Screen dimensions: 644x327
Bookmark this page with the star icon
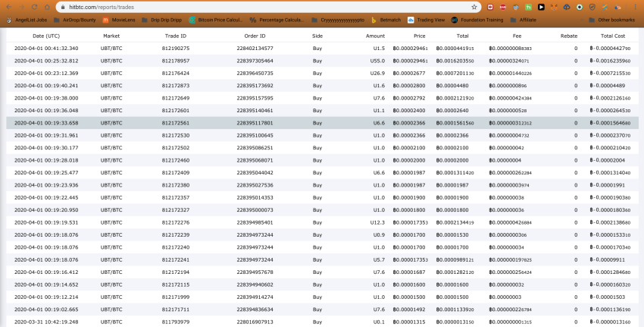click(x=474, y=7)
